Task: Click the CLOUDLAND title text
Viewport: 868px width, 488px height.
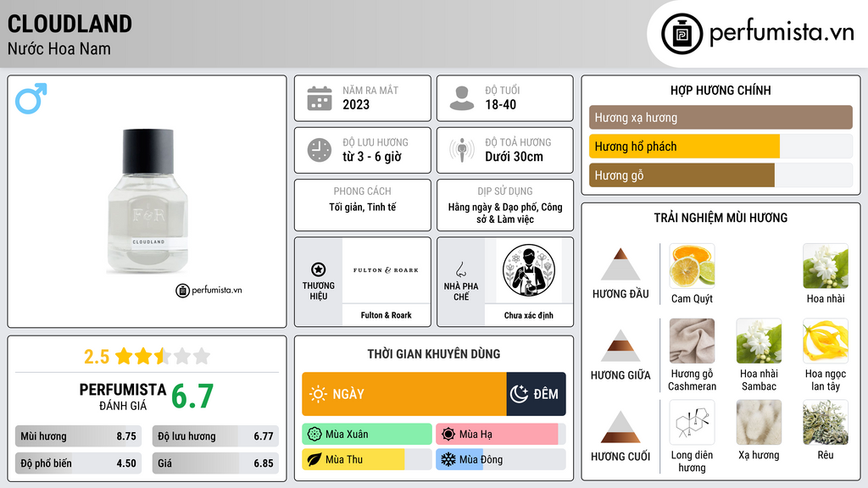Action: (x=70, y=25)
